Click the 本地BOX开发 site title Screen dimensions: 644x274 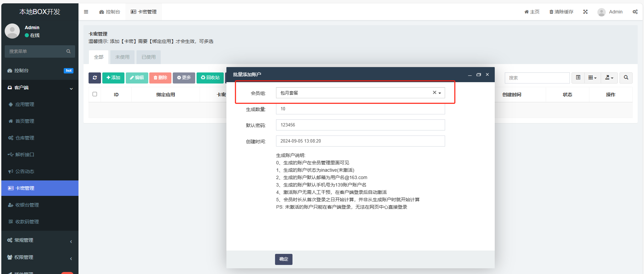tap(40, 12)
